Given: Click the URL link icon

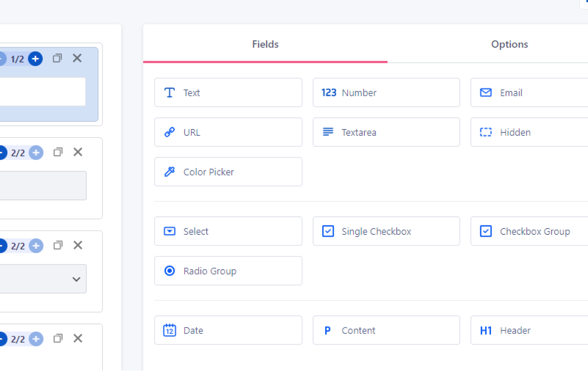Looking at the screenshot, I should (x=169, y=132).
